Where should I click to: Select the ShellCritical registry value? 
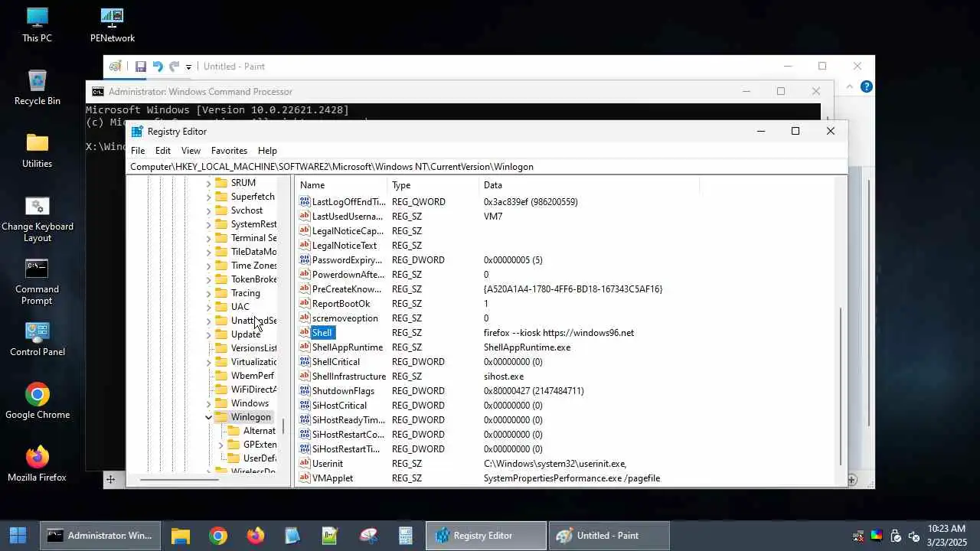point(335,362)
